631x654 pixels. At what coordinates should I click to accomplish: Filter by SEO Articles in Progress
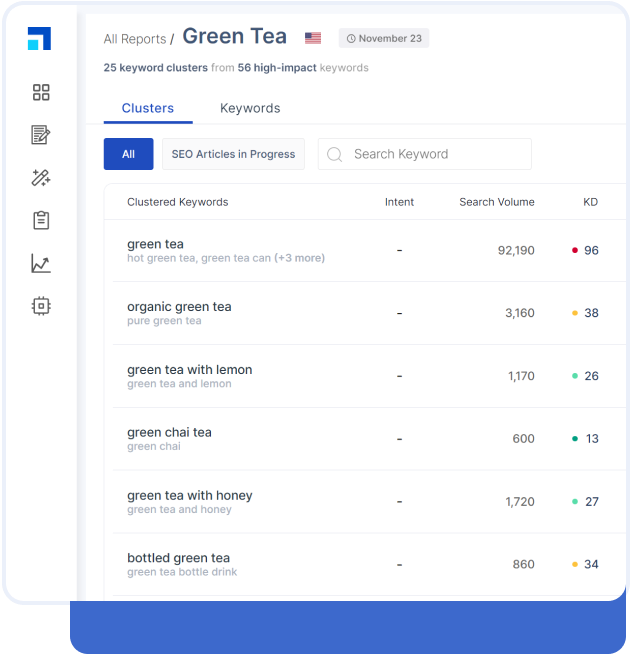coord(233,154)
